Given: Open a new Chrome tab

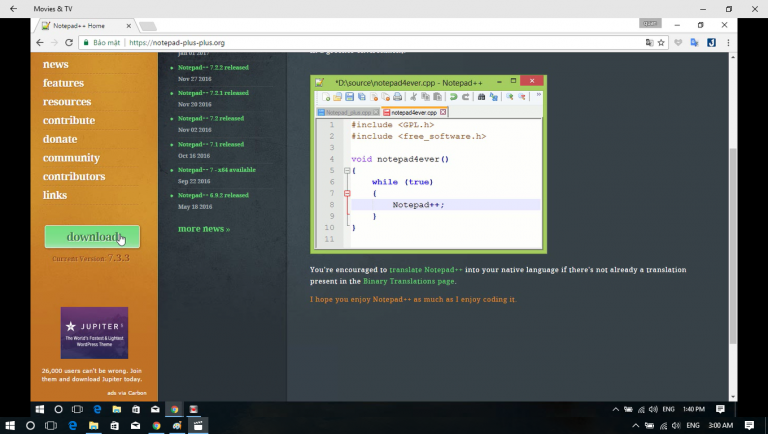Looking at the screenshot, I should pos(147,26).
